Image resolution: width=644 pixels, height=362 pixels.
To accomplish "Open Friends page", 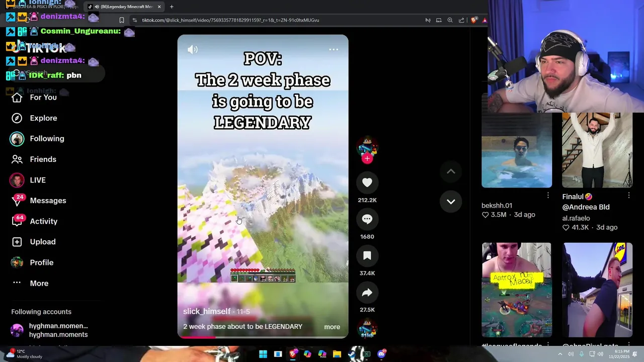I will 34,159.
